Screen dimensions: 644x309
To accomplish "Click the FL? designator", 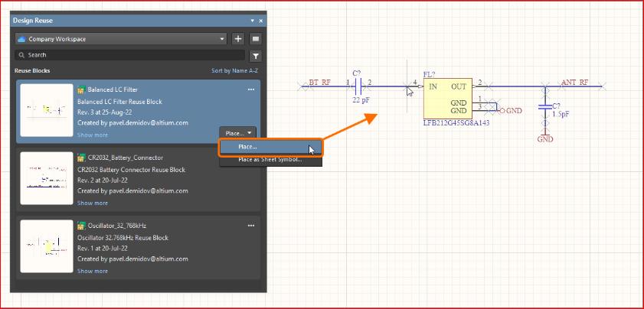I will 429,74.
